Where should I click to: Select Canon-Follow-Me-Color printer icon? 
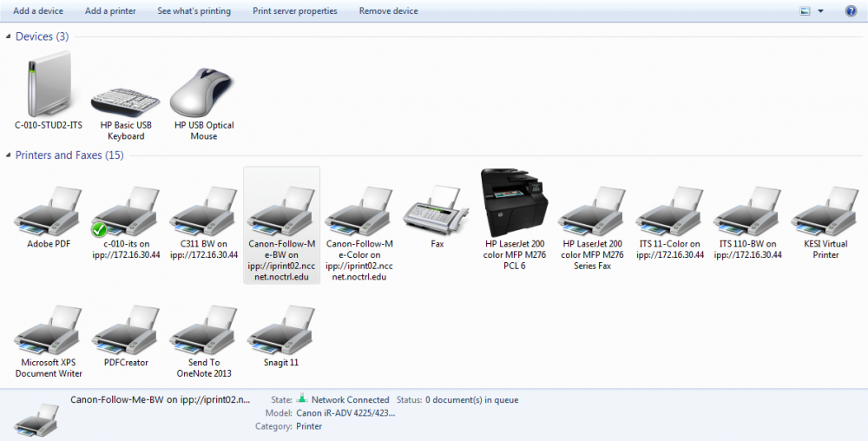pos(359,211)
